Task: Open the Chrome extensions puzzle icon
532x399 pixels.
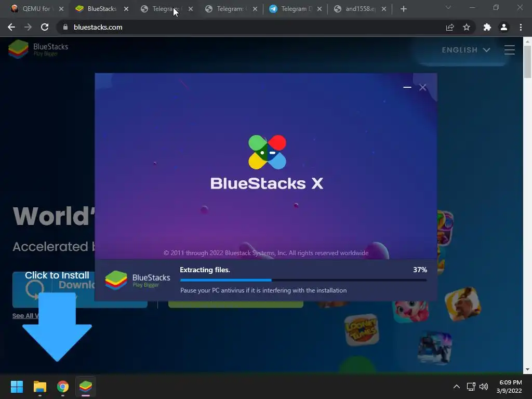Action: click(487, 27)
